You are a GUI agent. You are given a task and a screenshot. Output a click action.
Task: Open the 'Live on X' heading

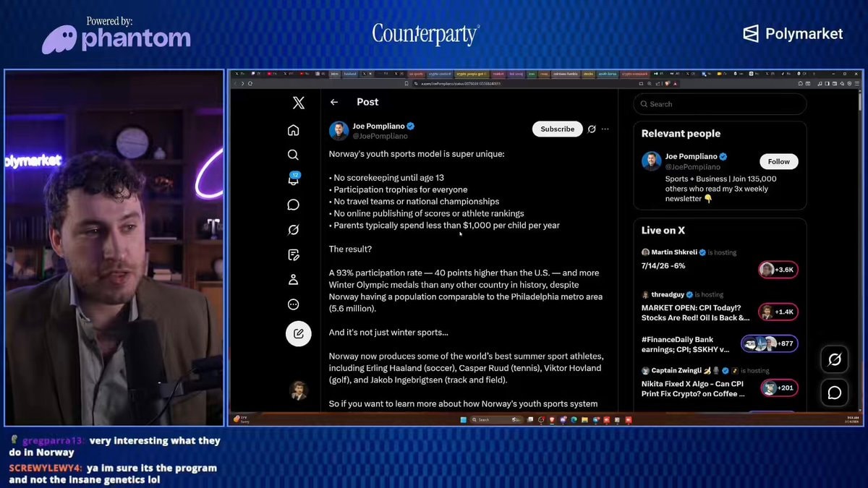click(x=663, y=230)
